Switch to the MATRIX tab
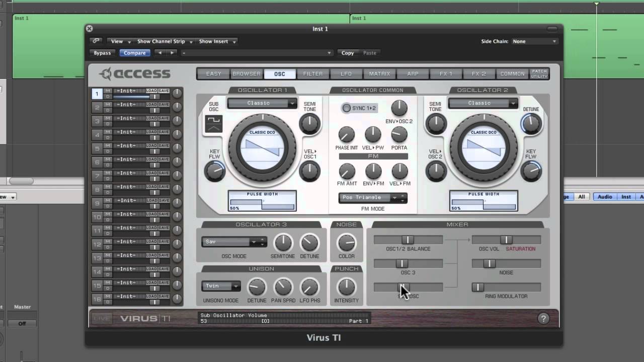This screenshot has height=362, width=644. [x=379, y=74]
